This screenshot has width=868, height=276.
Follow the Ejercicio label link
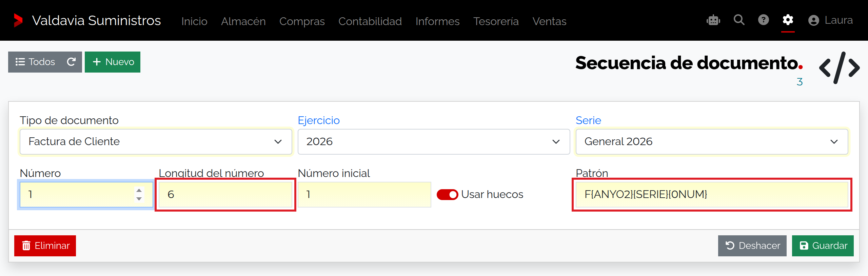tap(319, 120)
